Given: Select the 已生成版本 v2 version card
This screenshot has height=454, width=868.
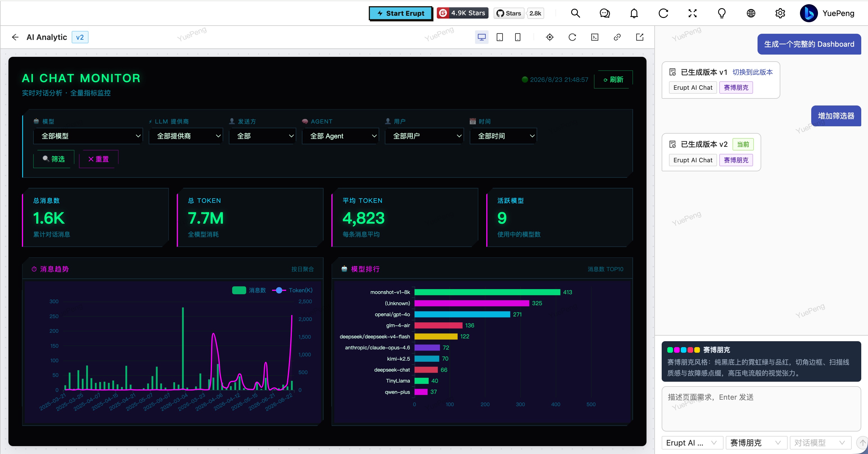Looking at the screenshot, I should pyautogui.click(x=711, y=152).
